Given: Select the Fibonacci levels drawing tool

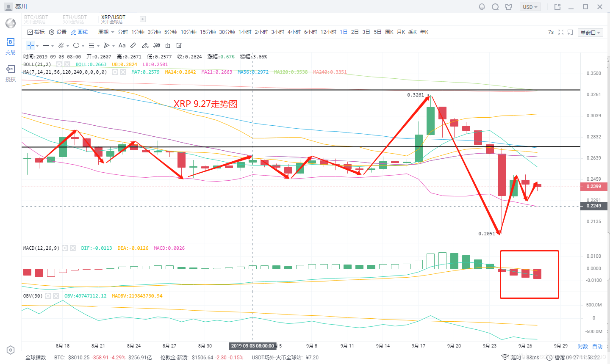Looking at the screenshot, I should [91, 45].
